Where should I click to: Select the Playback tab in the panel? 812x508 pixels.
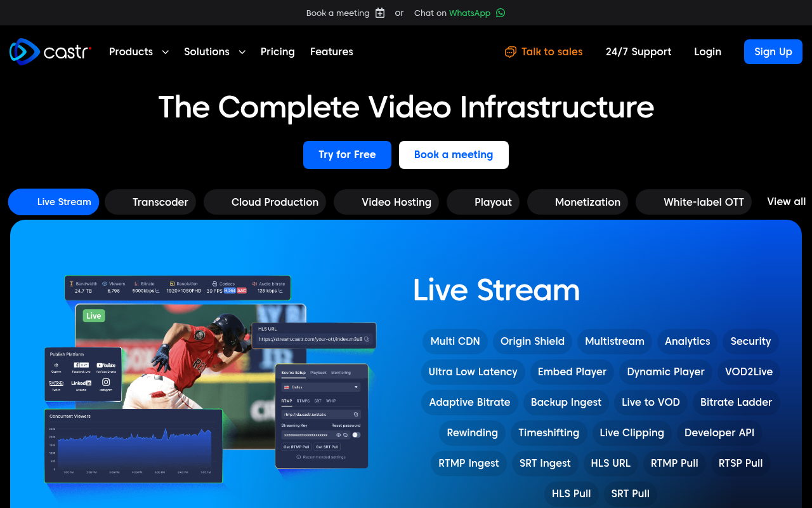click(318, 372)
